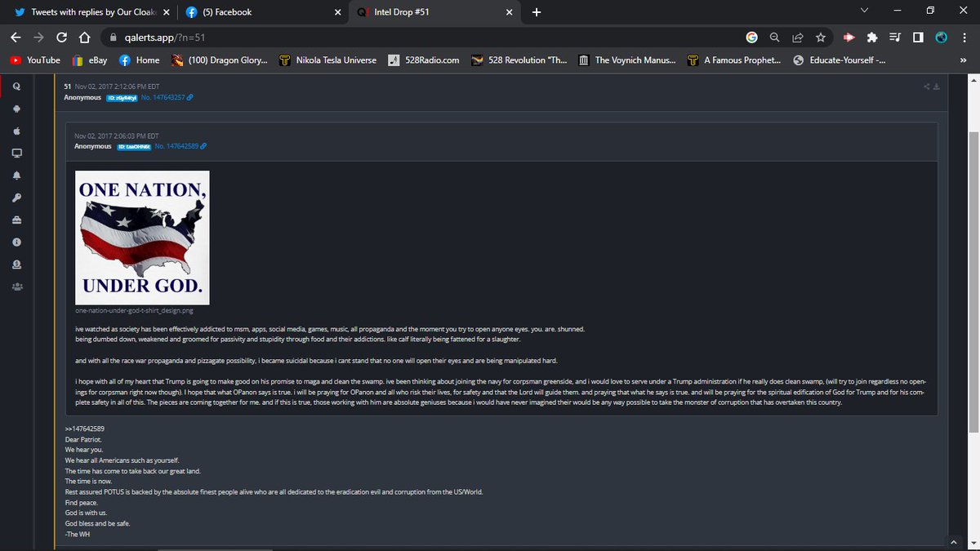The image size is (980, 551).
Task: Open the bell alerts icon in sidebar
Action: coord(17,176)
